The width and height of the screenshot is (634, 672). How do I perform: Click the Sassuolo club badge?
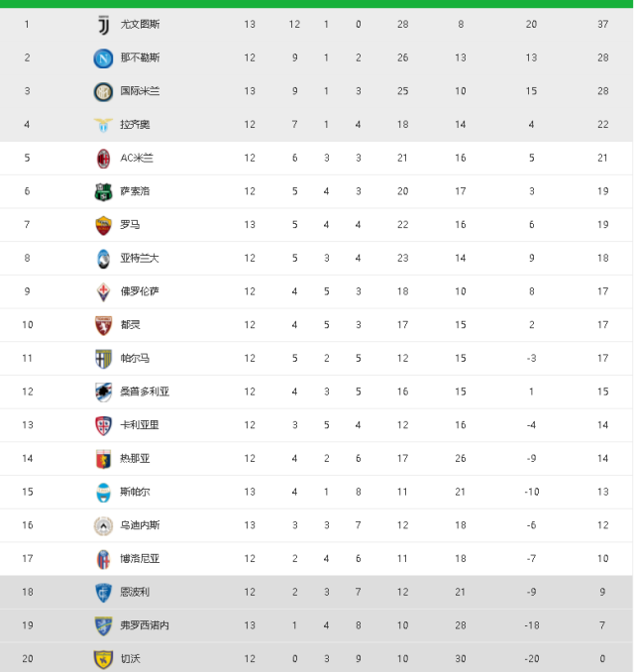103,192
